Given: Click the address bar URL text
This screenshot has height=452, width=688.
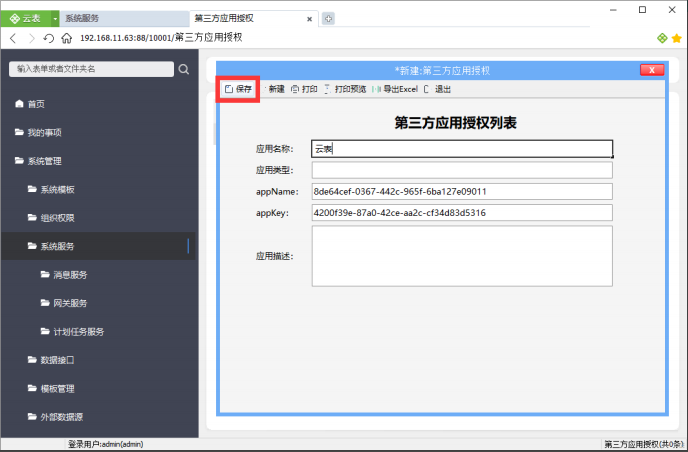Looking at the screenshot, I should 161,38.
